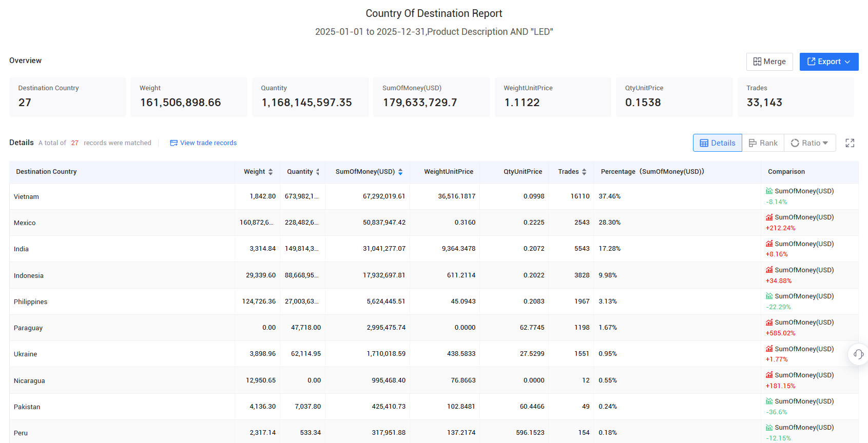The width and height of the screenshot is (868, 443).
Task: Click Pakistan comparison chart icon
Action: coord(769,401)
